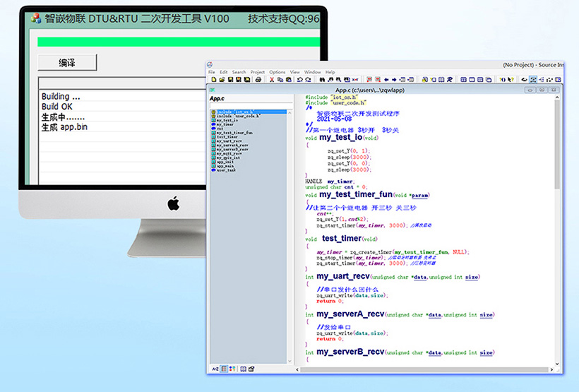Click the green compile progress bar

177,42
